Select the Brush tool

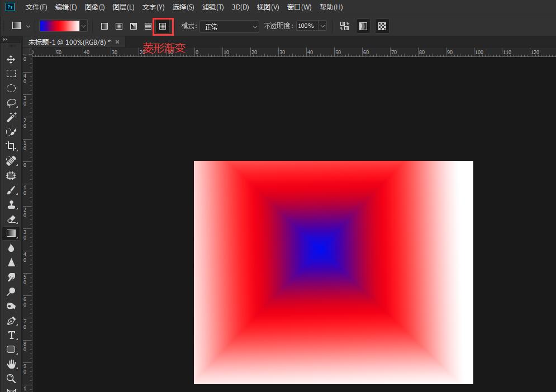[11, 190]
